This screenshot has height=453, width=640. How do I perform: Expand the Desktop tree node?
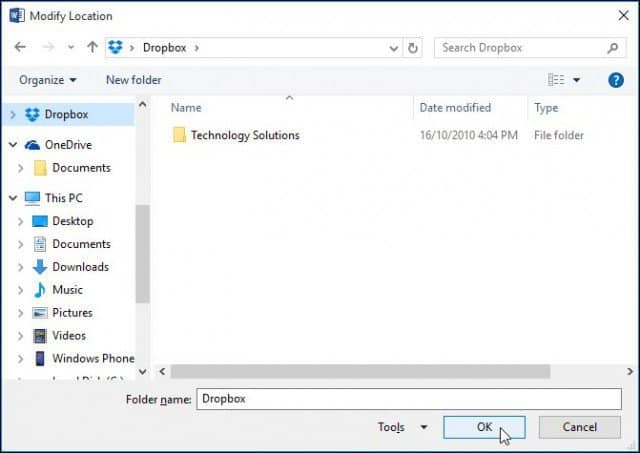[20, 221]
